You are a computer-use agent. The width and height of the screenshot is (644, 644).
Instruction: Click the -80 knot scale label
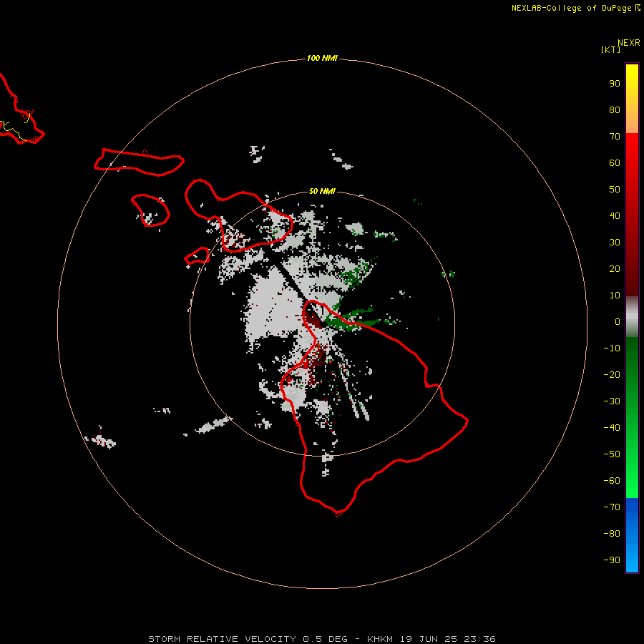pos(612,534)
